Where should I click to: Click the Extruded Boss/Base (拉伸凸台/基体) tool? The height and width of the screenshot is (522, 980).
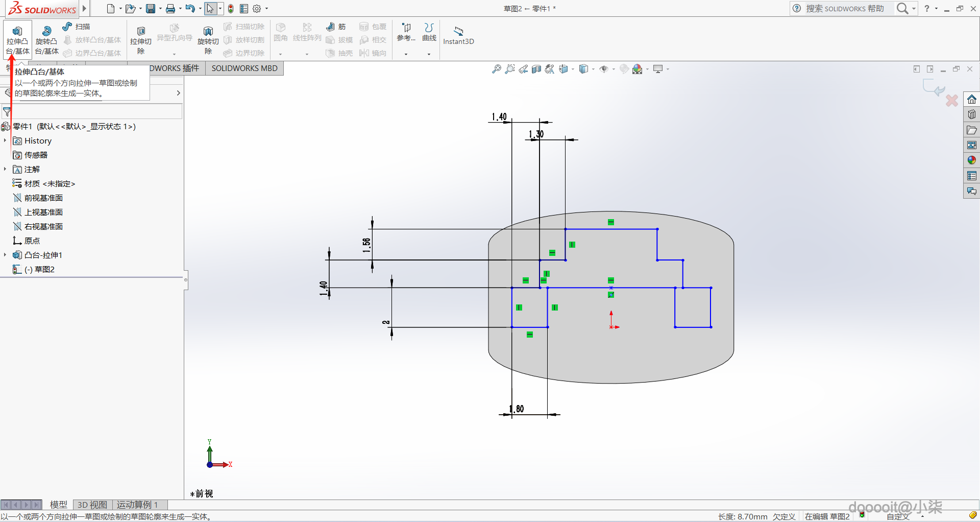17,39
